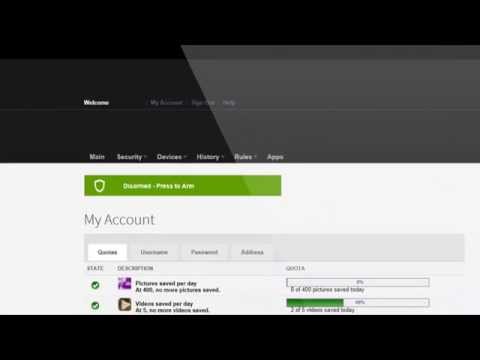The height and width of the screenshot is (360, 480).
Task: Expand the History dropdown menu
Action: [x=210, y=157]
